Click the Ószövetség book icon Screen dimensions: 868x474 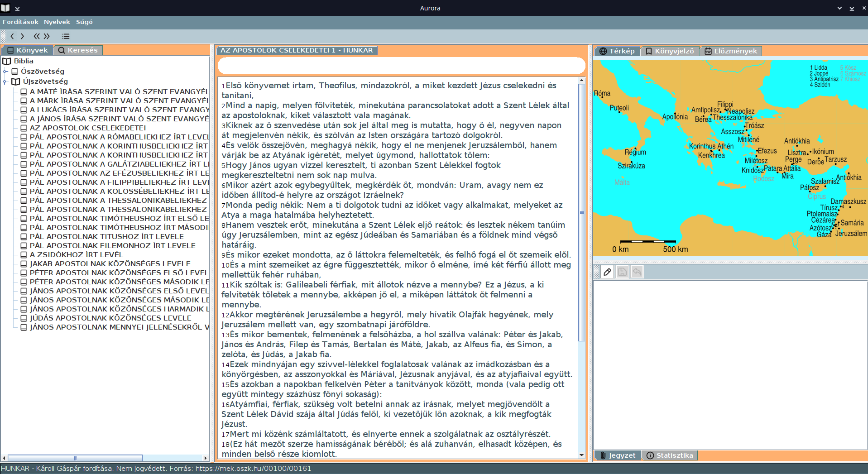(14, 72)
